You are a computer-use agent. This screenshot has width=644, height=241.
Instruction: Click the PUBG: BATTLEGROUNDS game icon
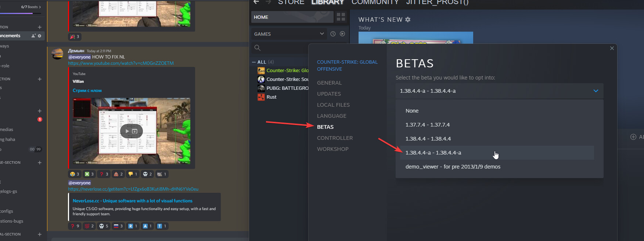tap(261, 88)
